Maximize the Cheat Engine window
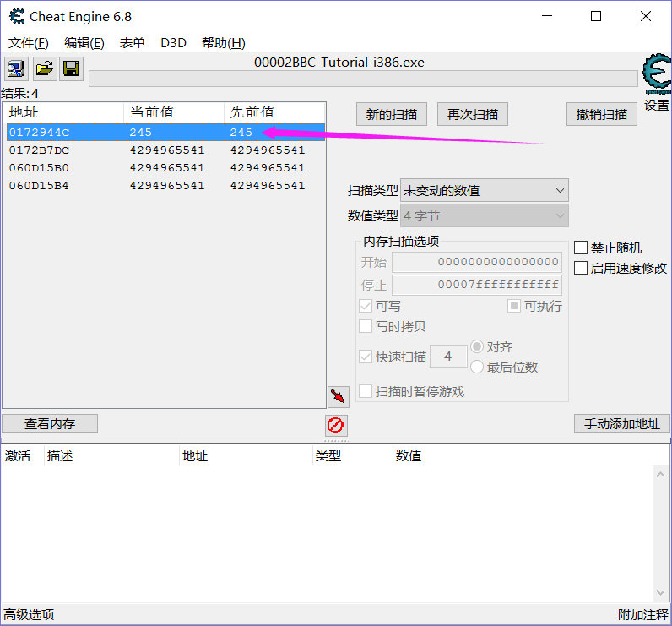 [x=596, y=17]
